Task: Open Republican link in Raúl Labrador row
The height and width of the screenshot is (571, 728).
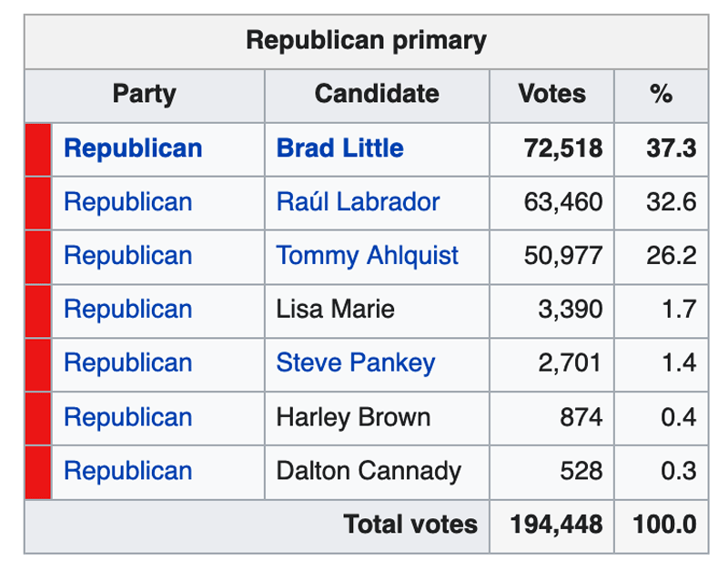Action: 127,202
